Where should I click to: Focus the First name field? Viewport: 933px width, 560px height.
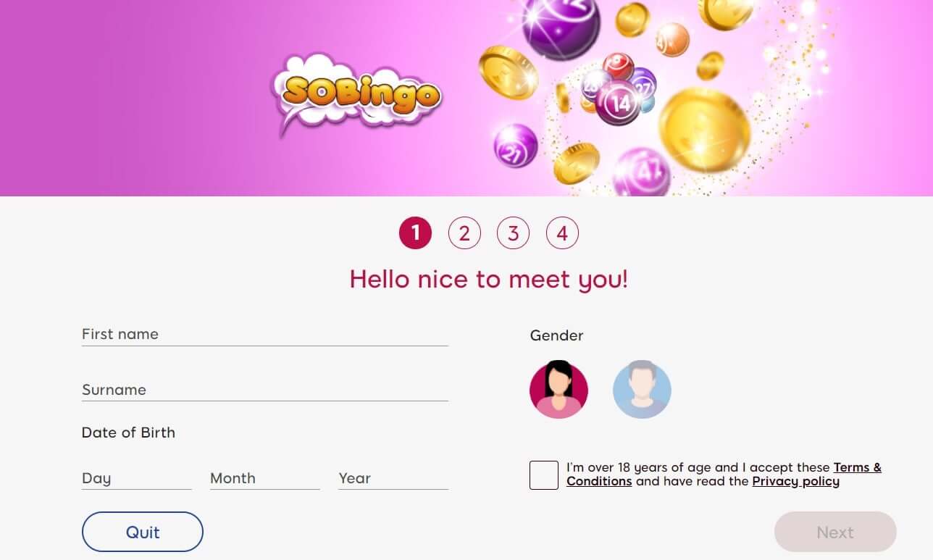click(265, 335)
